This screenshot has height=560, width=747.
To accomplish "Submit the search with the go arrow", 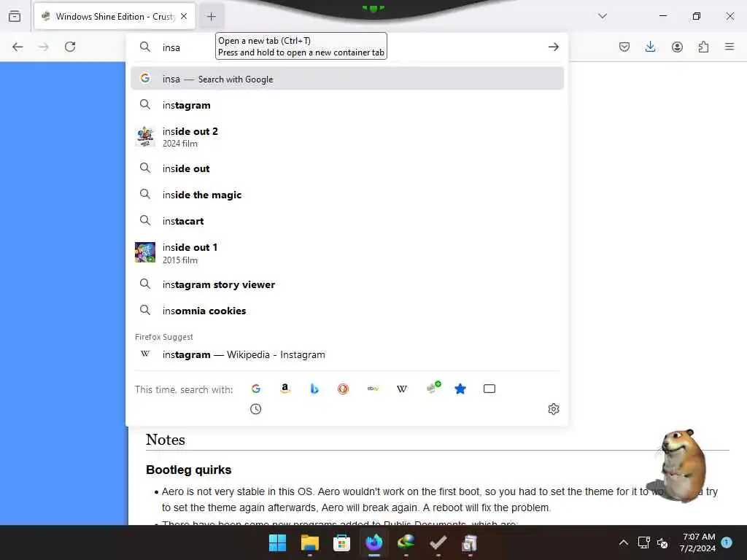I will pyautogui.click(x=553, y=47).
